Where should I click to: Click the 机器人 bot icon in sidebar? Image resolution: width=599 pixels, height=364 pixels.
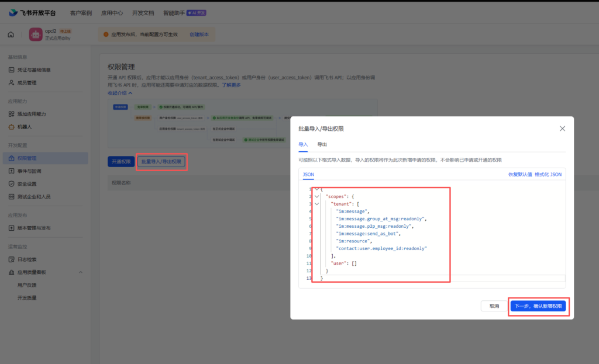click(x=11, y=127)
